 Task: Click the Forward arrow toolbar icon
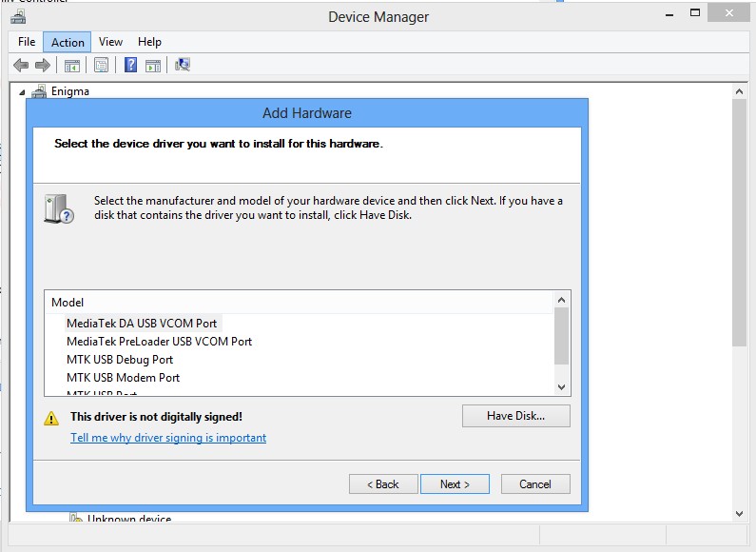click(42, 65)
